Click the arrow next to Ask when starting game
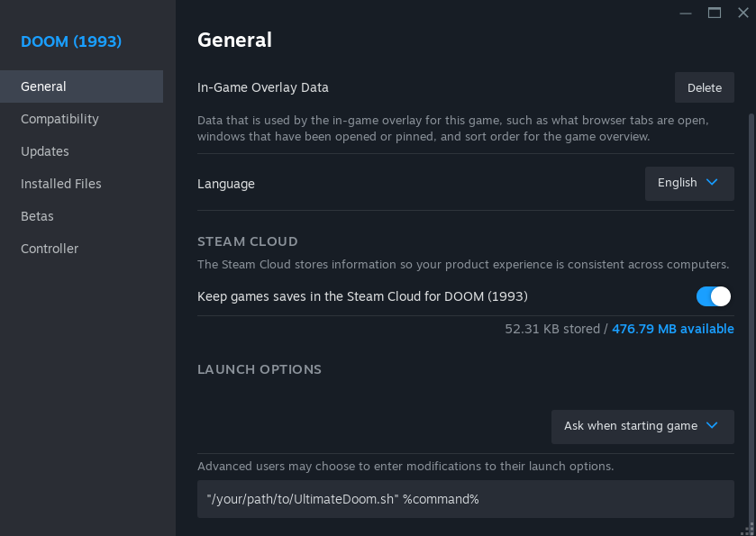 tap(713, 425)
